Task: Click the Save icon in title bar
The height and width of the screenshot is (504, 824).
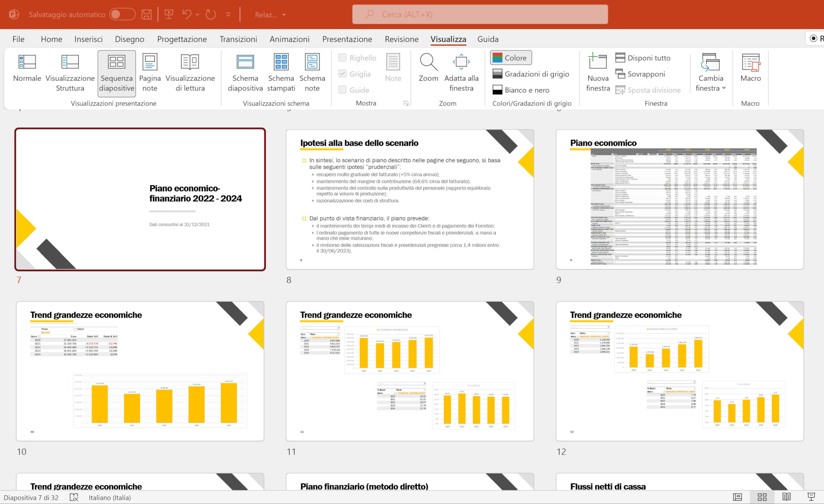Action: pyautogui.click(x=146, y=14)
